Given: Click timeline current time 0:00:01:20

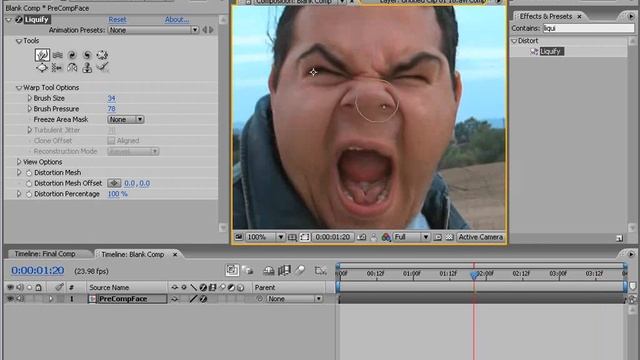Looking at the screenshot, I should pos(38,271).
